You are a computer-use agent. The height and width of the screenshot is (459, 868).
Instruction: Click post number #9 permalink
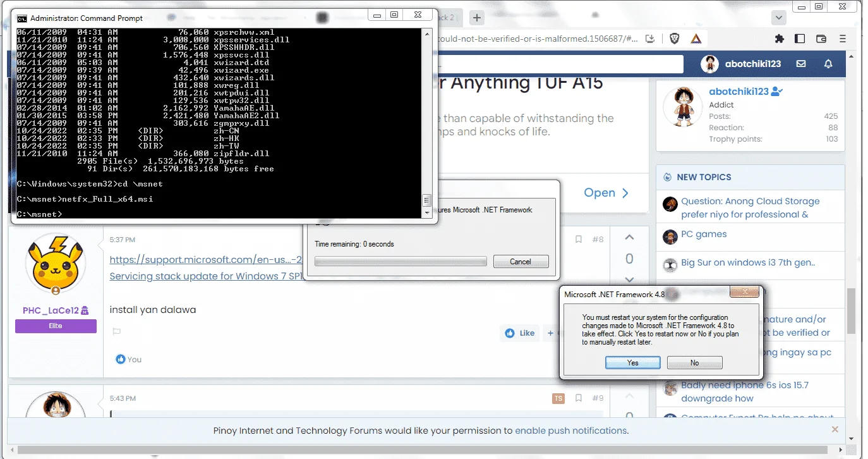point(598,398)
